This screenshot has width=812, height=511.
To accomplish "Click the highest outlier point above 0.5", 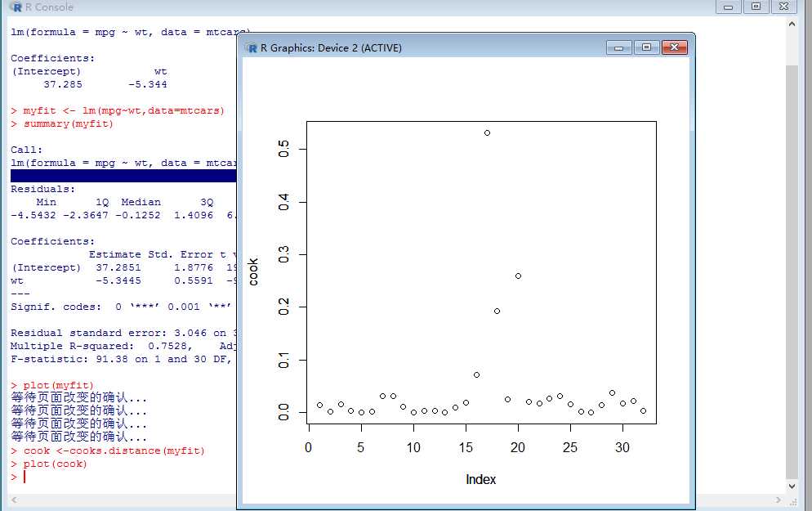I will point(488,132).
